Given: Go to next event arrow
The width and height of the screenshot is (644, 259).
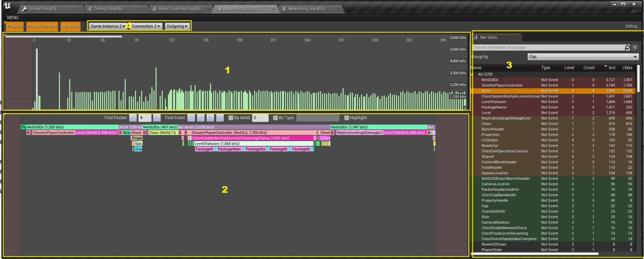Looking at the screenshot, I should 210,118.
